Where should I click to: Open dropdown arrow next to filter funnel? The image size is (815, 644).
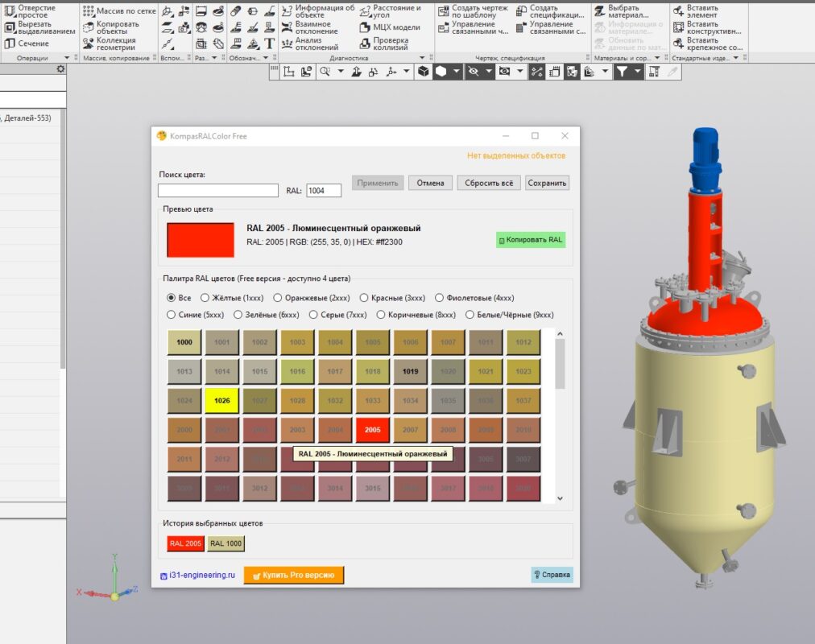point(638,72)
